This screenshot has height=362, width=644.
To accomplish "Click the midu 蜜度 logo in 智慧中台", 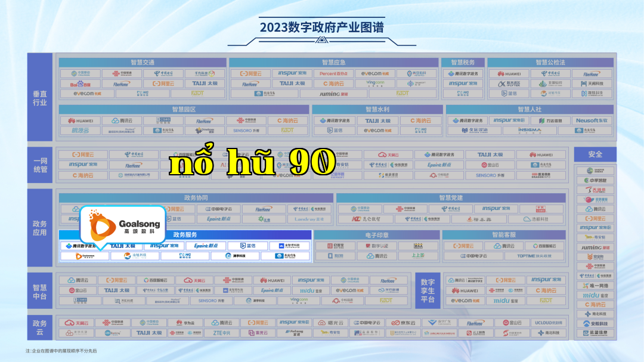I will (310, 290).
